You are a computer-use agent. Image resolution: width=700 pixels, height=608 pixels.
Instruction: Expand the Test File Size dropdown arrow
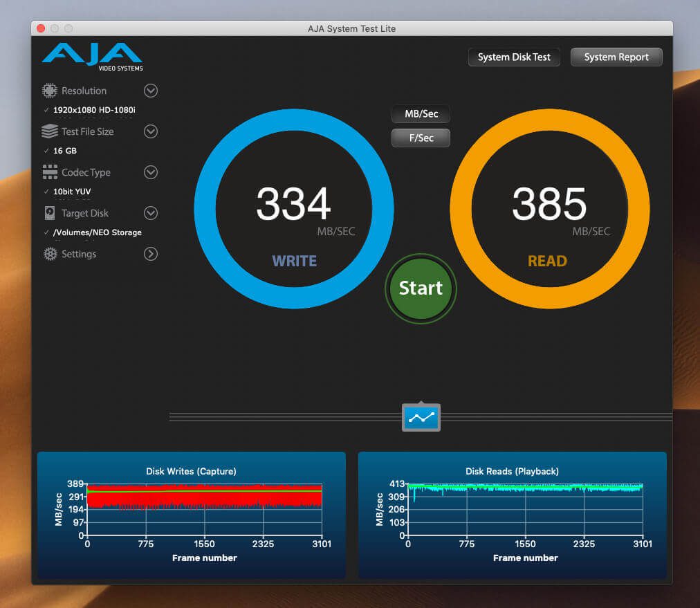[x=151, y=131]
